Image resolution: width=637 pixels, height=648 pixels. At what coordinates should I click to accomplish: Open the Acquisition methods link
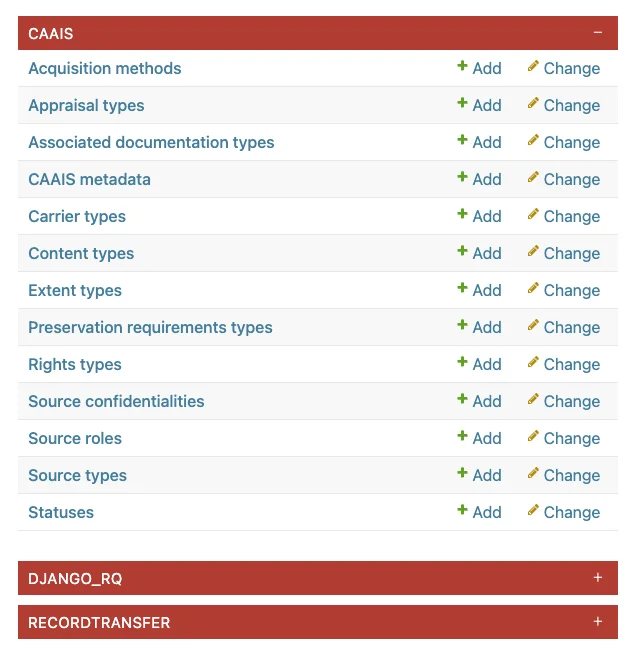[x=105, y=68]
